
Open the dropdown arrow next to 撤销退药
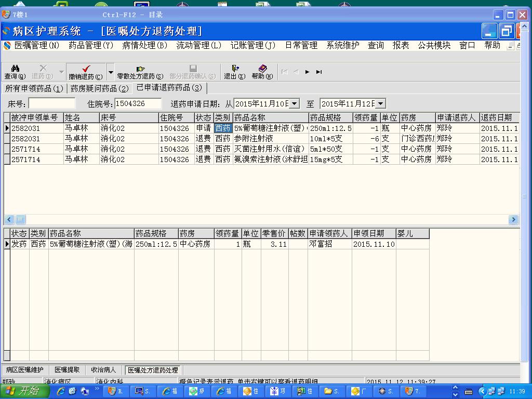[111, 72]
